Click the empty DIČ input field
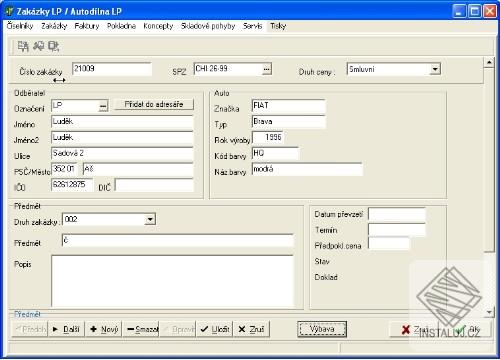This screenshot has height=360, width=500. click(x=154, y=185)
